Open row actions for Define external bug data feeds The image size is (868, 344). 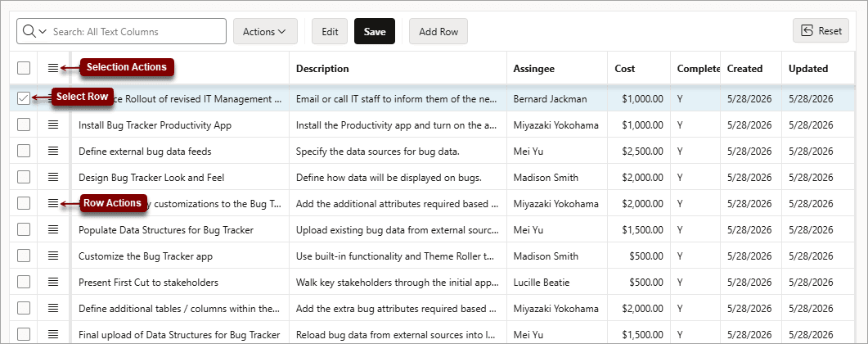click(x=52, y=151)
